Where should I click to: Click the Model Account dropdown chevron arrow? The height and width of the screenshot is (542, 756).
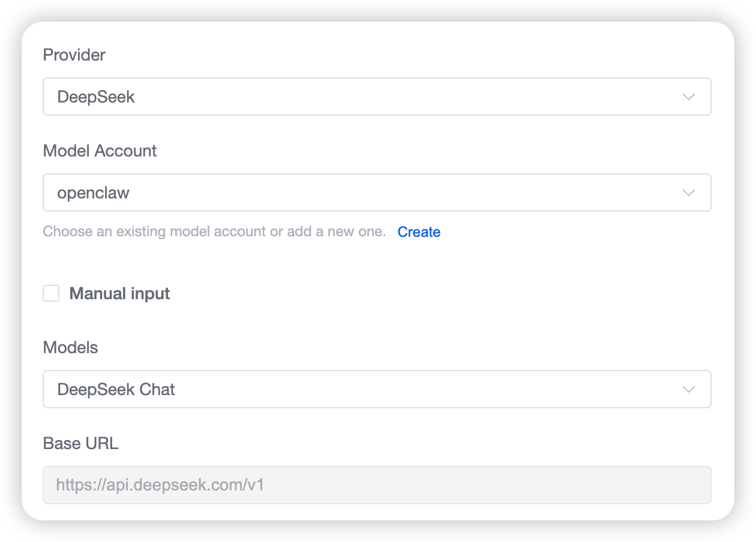(689, 192)
